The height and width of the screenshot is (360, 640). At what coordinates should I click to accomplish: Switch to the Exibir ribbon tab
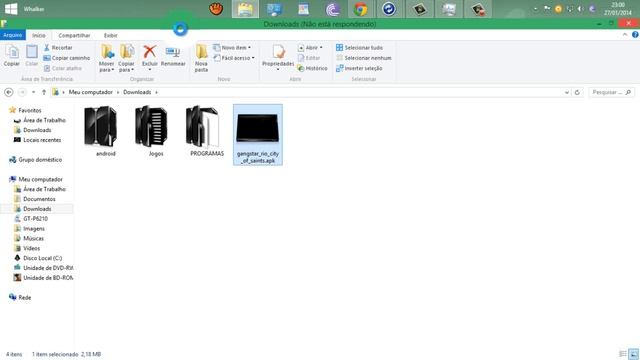pos(111,35)
